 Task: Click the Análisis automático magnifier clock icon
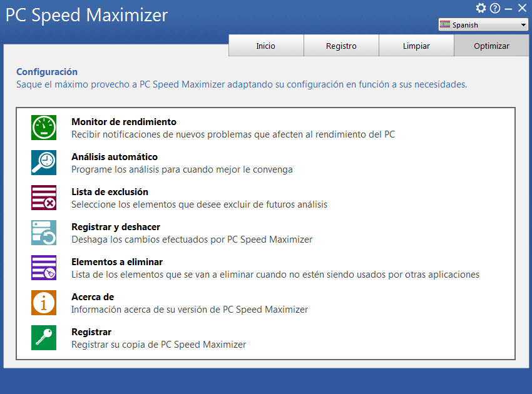[x=44, y=163]
